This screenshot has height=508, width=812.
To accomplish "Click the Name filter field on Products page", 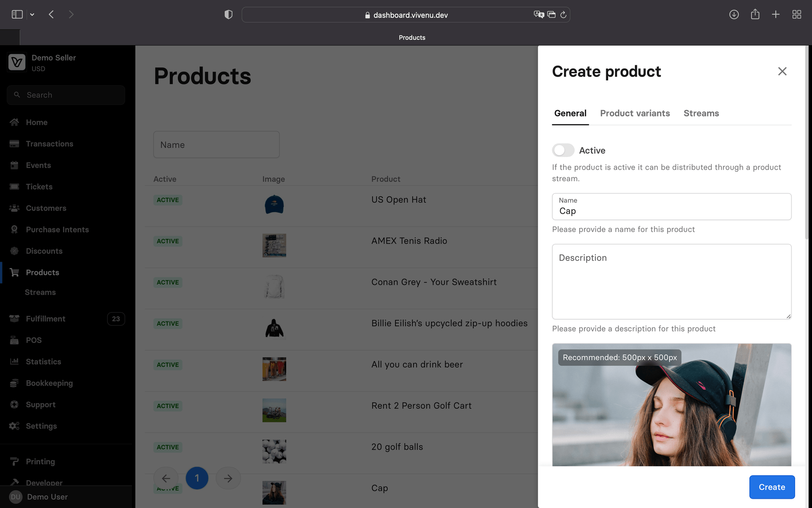I will [216, 145].
